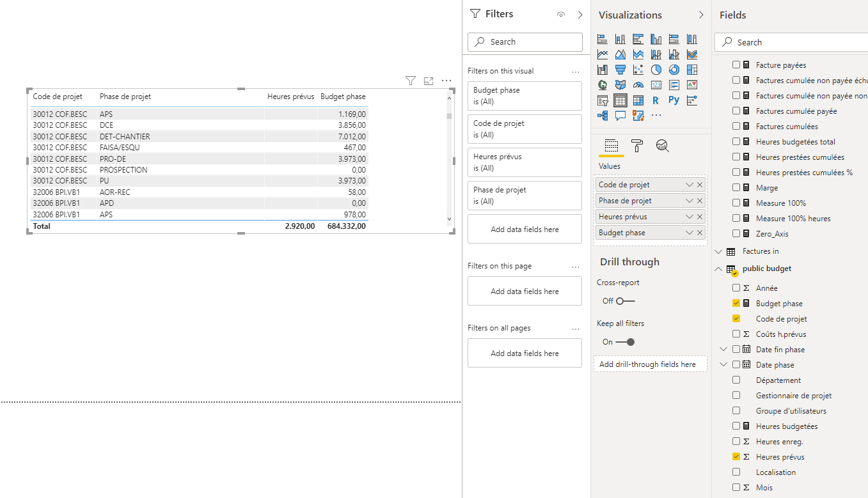Open more options for the table visual
The width and height of the screenshot is (868, 498).
(446, 81)
